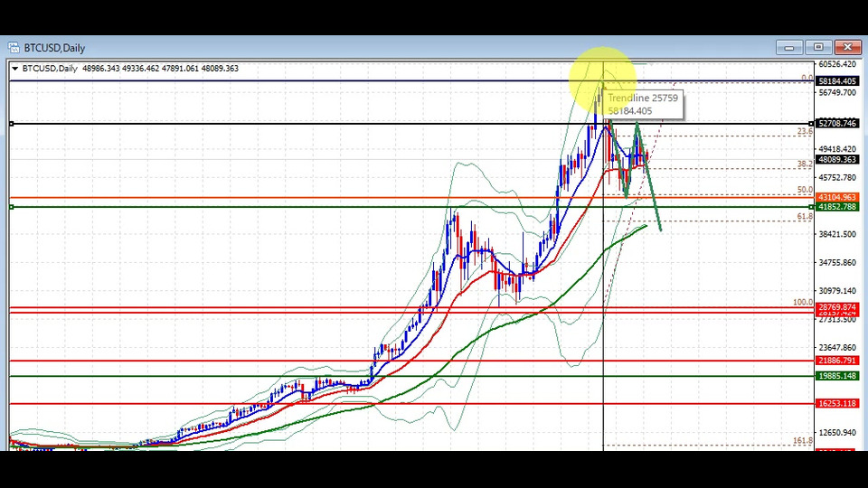The height and width of the screenshot is (488, 868).
Task: Minimize the BTCUSD chart window
Action: click(789, 48)
